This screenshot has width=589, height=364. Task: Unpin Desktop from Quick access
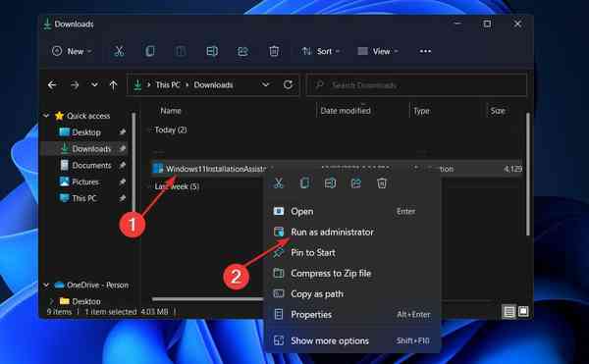[x=122, y=132]
